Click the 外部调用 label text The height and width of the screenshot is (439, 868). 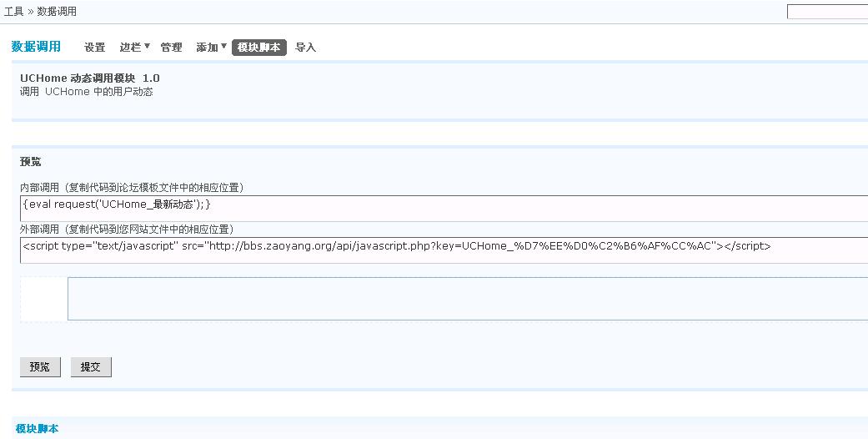(x=127, y=229)
